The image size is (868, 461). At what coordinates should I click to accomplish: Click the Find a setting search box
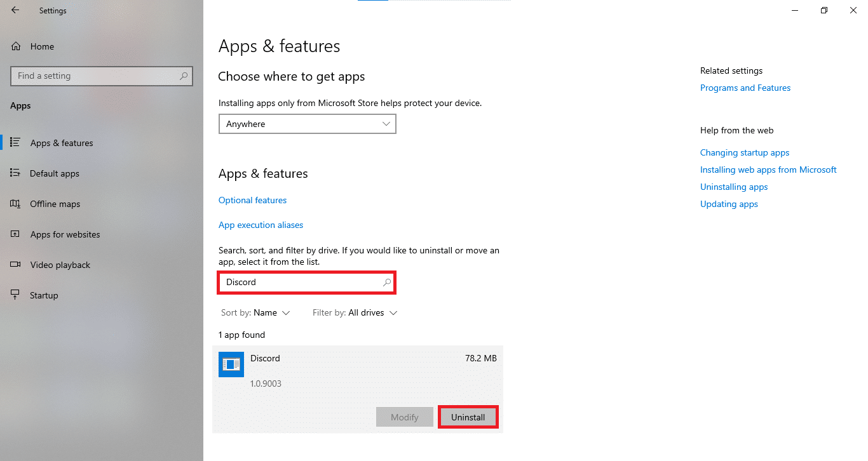click(102, 76)
